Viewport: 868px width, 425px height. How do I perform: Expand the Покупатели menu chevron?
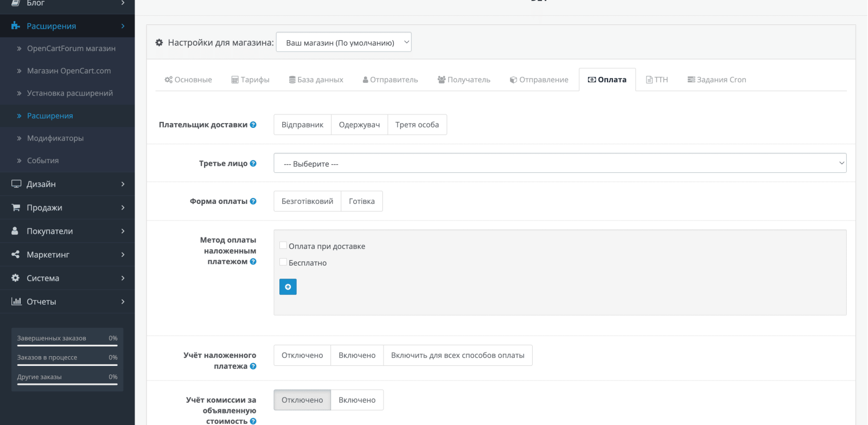[123, 231]
